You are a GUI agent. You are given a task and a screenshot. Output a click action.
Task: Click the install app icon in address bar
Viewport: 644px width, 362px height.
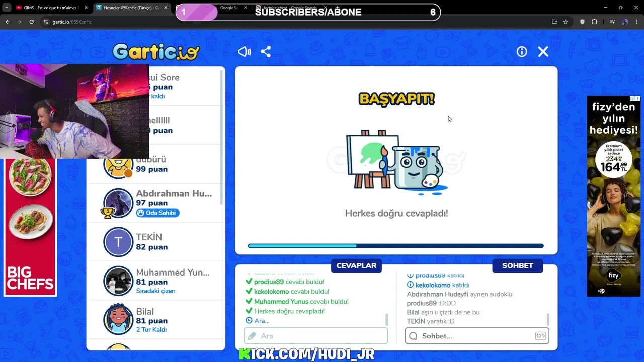pyautogui.click(x=554, y=22)
